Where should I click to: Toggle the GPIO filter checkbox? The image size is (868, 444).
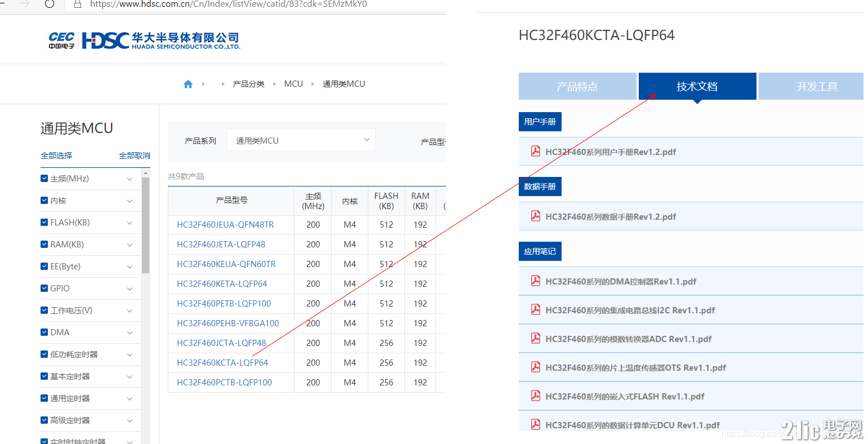44,288
